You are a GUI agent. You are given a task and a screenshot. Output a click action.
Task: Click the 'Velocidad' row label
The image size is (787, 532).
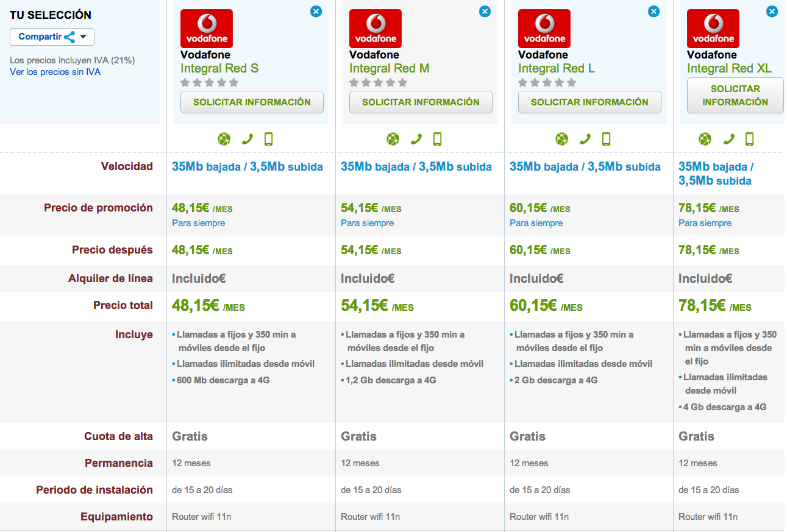[x=127, y=166]
